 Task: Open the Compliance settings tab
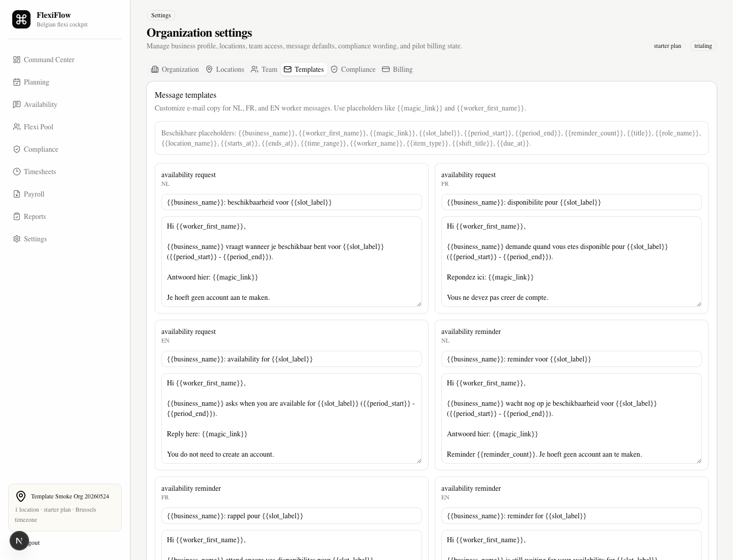353,69
